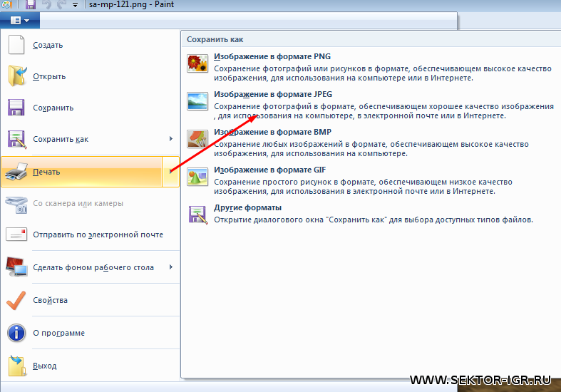The height and width of the screenshot is (392, 561).
Task: Open О программе from the file menu
Action: point(90,333)
